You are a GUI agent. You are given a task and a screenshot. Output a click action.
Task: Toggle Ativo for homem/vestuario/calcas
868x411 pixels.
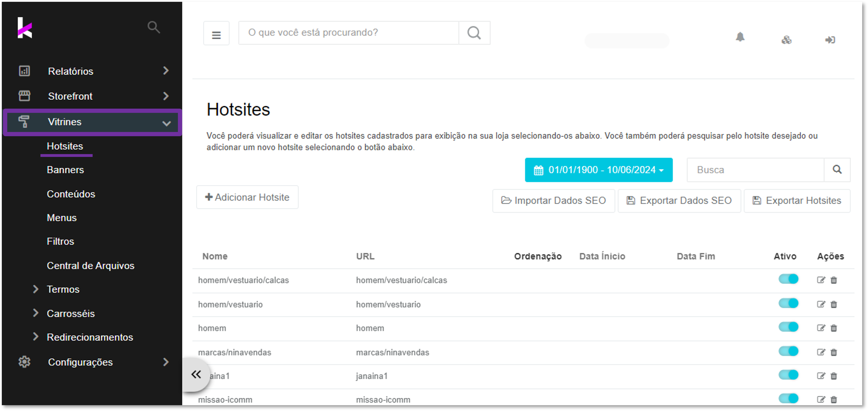(789, 279)
